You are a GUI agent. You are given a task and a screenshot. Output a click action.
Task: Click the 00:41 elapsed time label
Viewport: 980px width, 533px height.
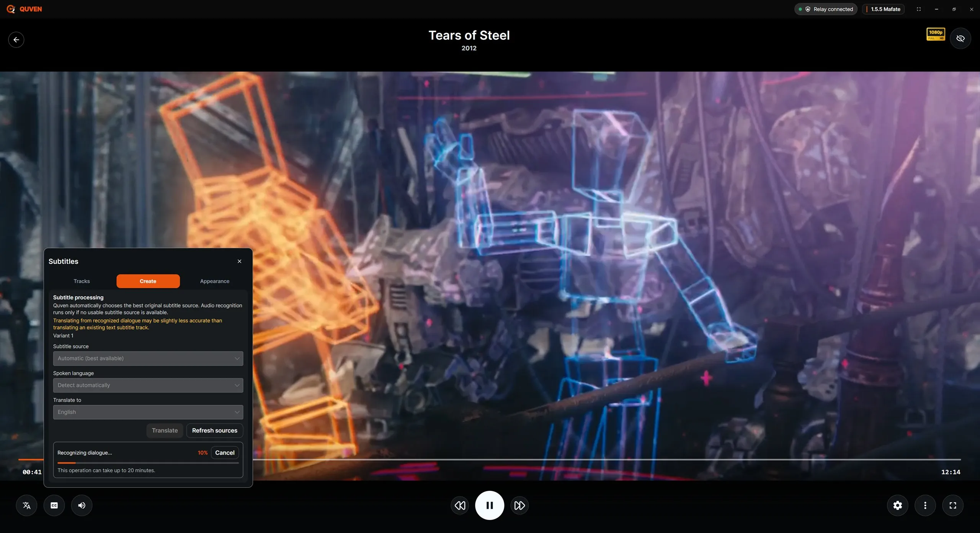click(32, 472)
